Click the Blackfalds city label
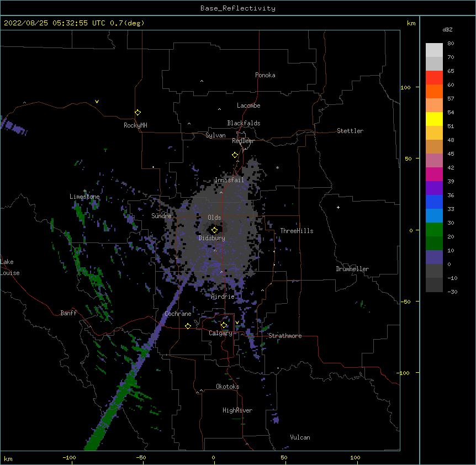The image size is (476, 465). pyautogui.click(x=244, y=123)
